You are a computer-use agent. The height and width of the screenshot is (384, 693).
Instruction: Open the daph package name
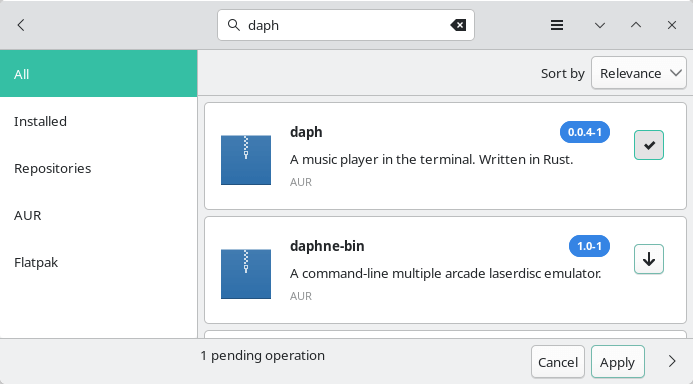(x=306, y=132)
